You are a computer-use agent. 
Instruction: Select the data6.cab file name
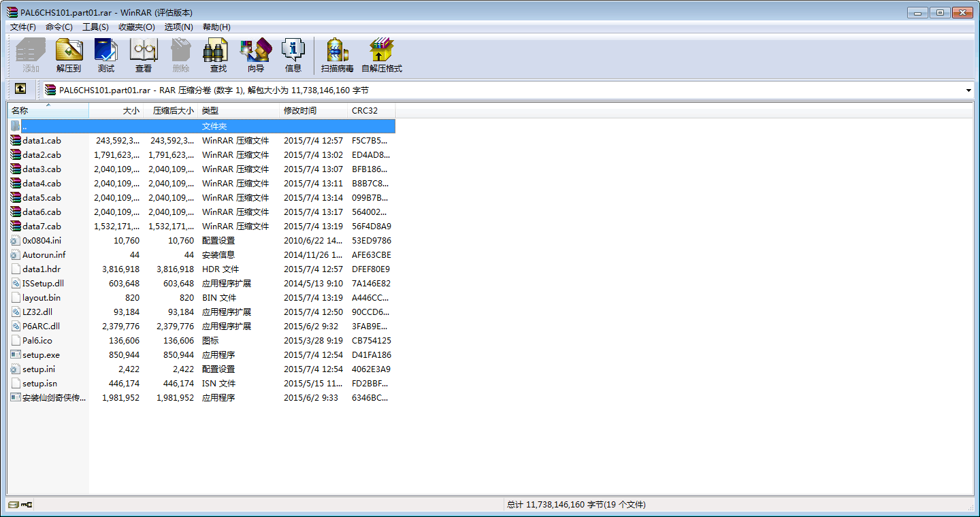(x=42, y=212)
